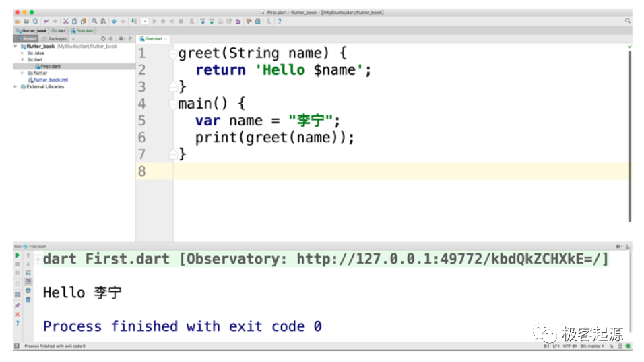Navigate Back using blue arrow icon

[114, 22]
